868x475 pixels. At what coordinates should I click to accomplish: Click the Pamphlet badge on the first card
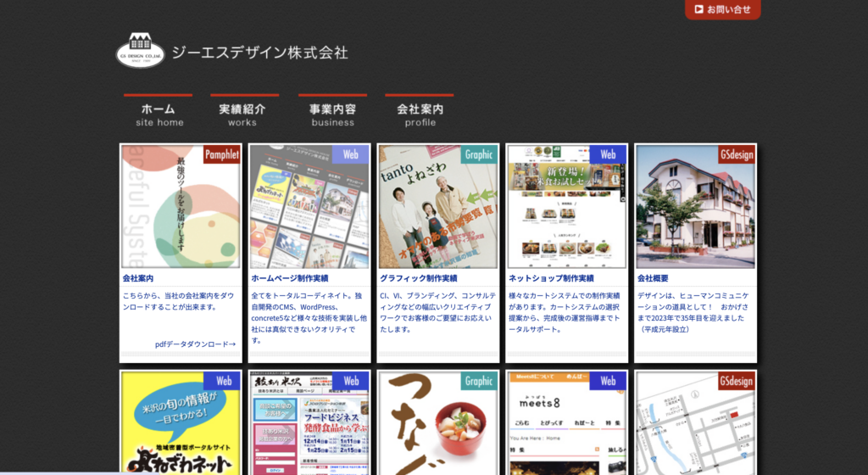221,154
